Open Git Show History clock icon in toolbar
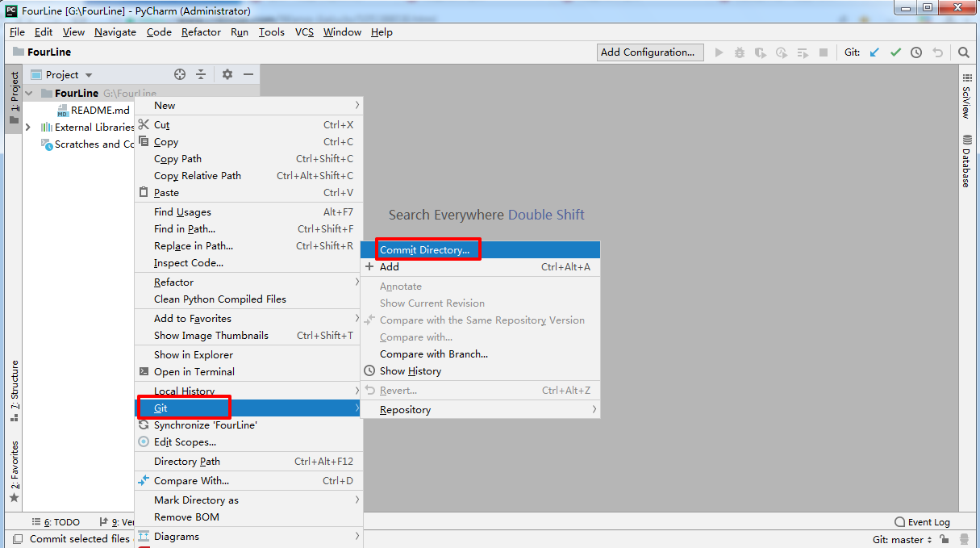The width and height of the screenshot is (980, 548). [916, 52]
